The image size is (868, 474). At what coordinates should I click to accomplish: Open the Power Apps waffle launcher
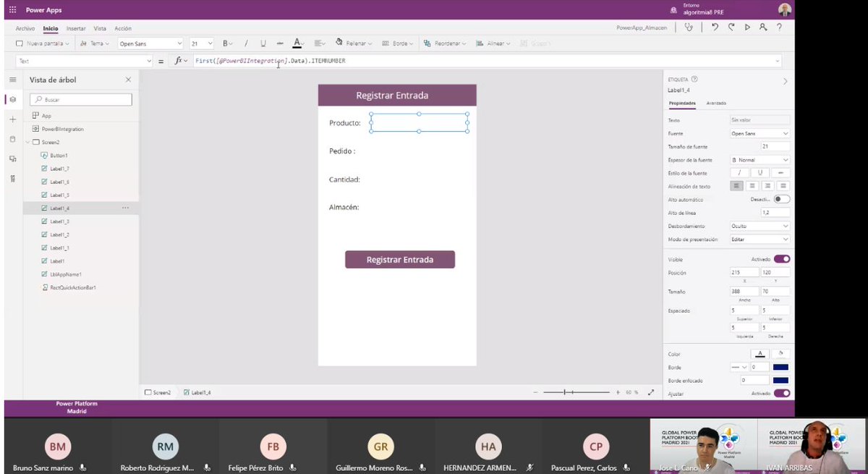coord(12,10)
